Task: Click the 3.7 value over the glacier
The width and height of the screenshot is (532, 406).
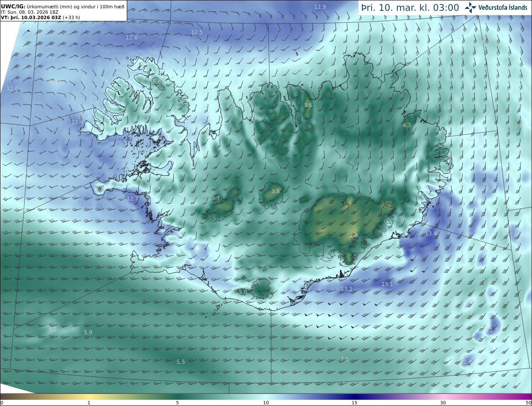Action: click(216, 198)
